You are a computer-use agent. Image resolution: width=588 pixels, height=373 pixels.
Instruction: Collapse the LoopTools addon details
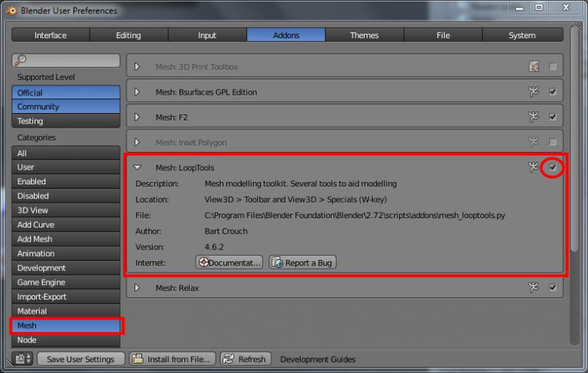pos(137,167)
